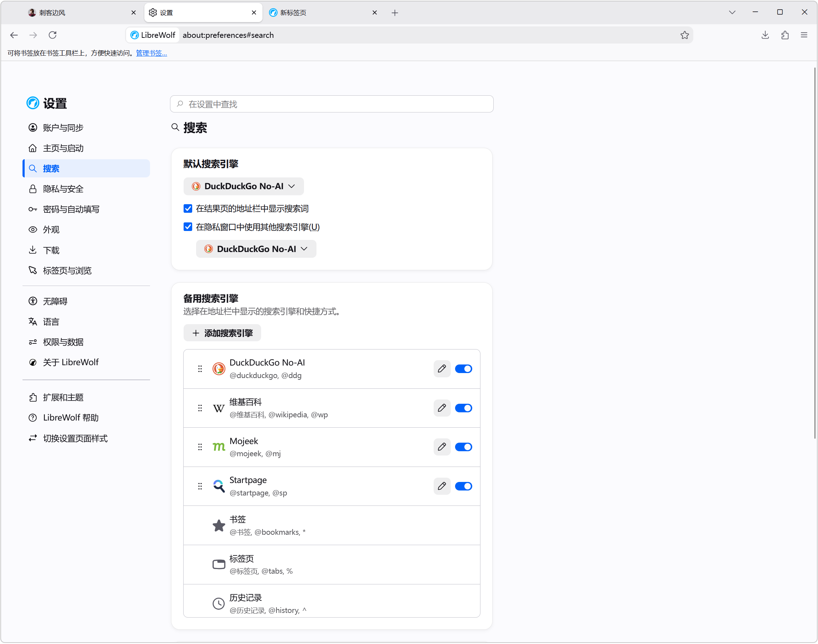Open 下载 settings category
This screenshot has height=644, width=818.
[86, 250]
